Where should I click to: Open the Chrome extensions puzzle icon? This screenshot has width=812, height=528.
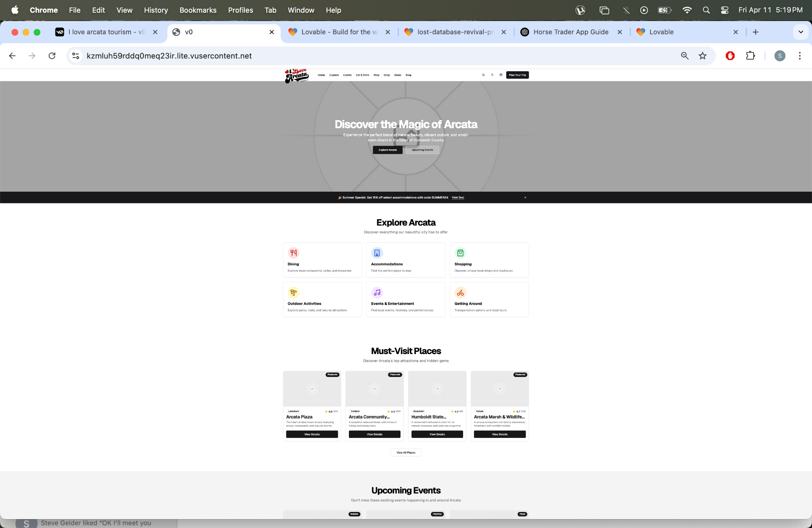pos(750,56)
